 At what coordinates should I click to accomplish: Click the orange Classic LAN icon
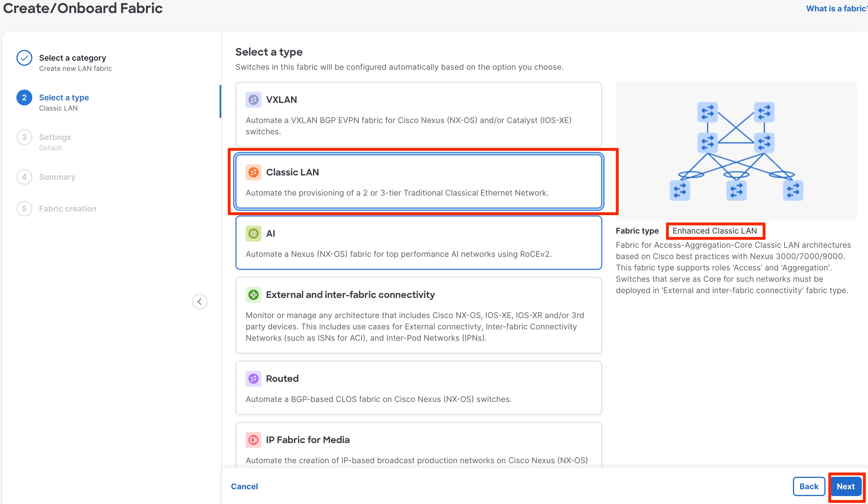253,172
